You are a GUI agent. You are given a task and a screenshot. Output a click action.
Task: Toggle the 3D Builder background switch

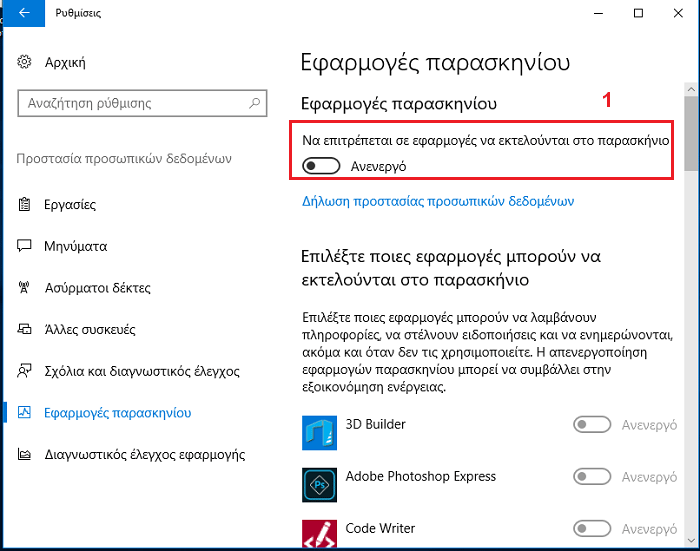coord(592,425)
